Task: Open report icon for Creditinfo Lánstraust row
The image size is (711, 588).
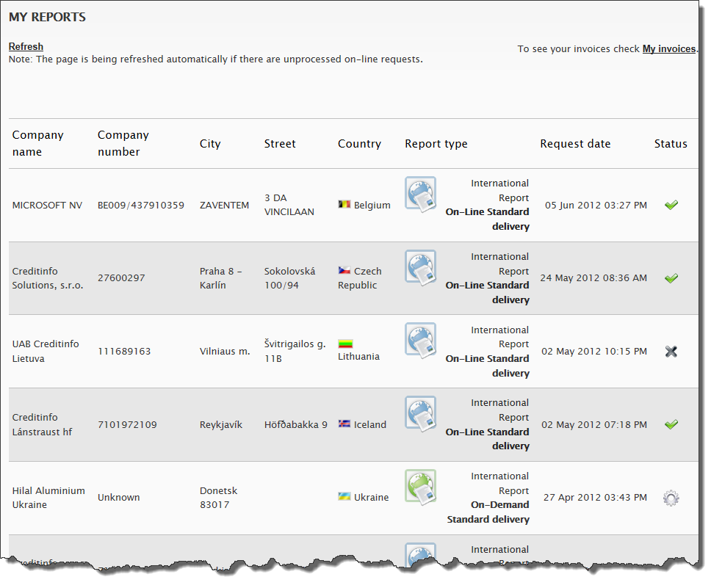Action: 421,414
